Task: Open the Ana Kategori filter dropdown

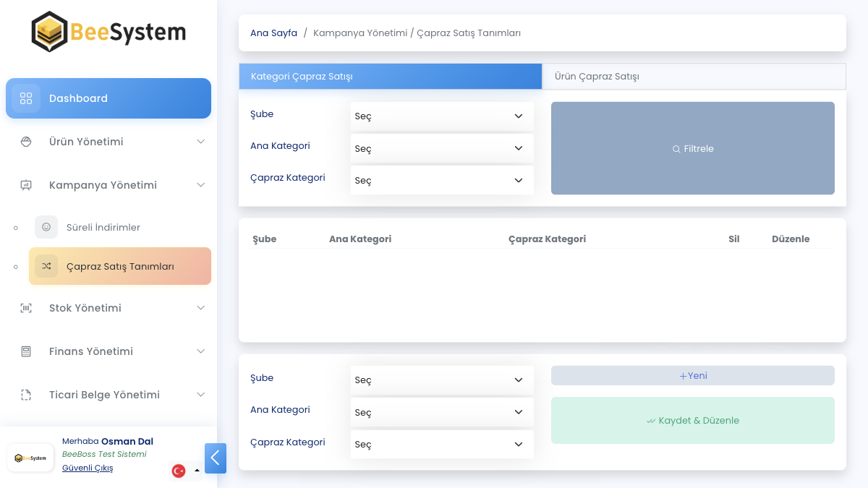Action: coord(441,148)
